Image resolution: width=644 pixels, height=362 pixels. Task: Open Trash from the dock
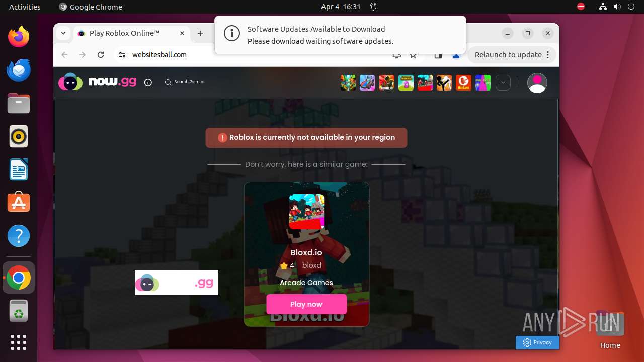(x=19, y=311)
